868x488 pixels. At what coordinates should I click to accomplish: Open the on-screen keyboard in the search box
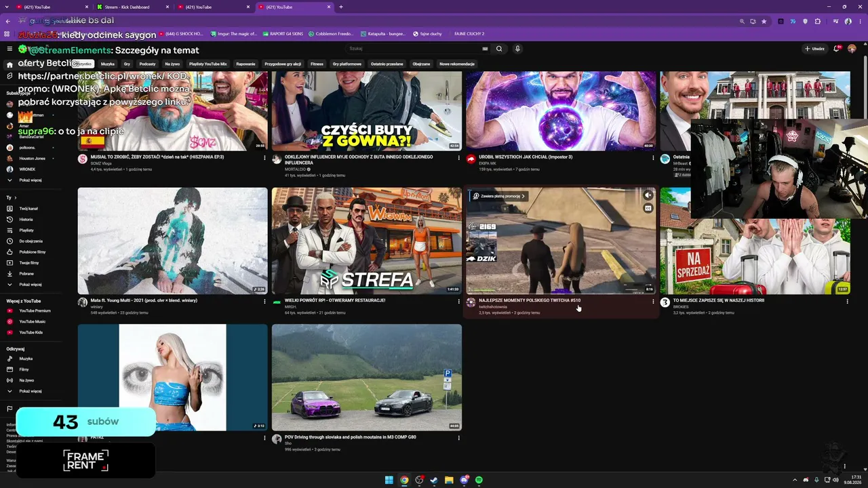coord(485,49)
